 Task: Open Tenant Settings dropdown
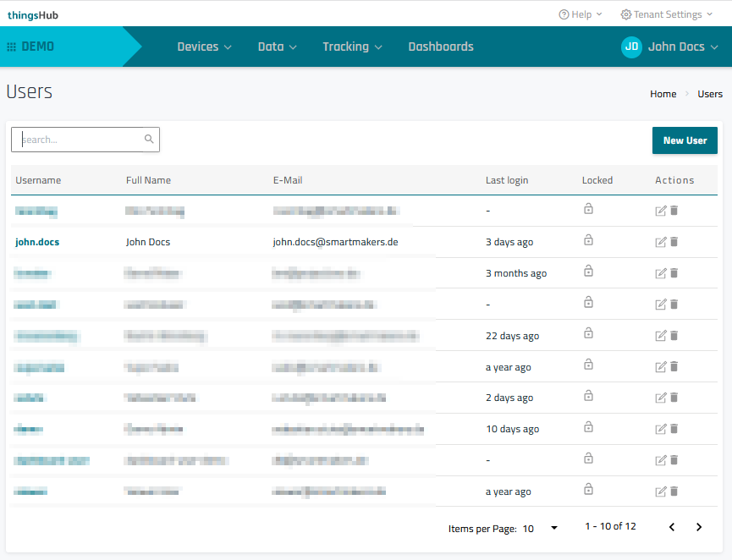[661, 14]
